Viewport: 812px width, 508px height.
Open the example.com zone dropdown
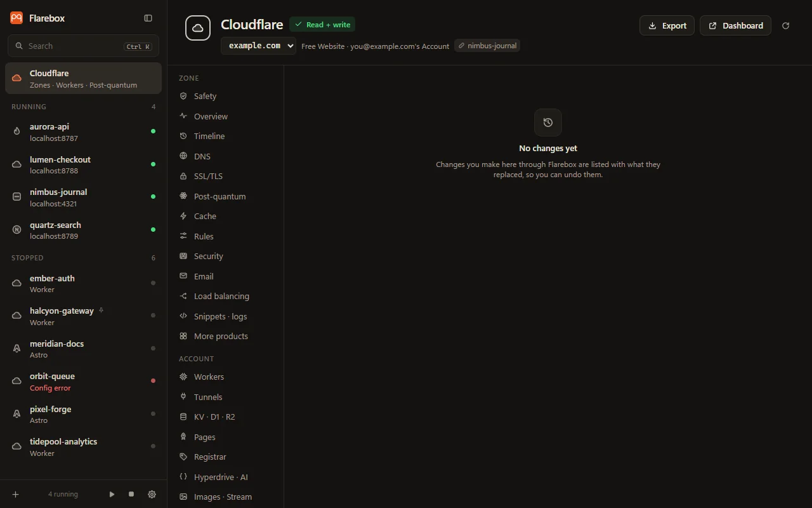click(258, 46)
